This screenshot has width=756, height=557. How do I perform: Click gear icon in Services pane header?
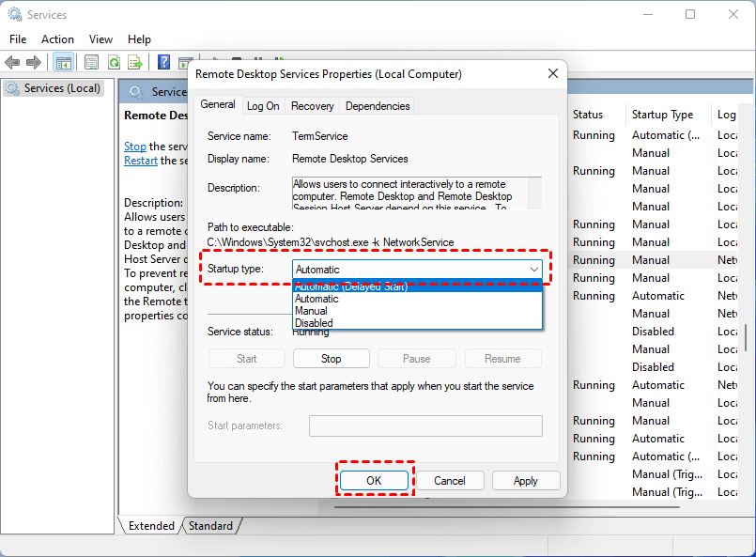(x=136, y=92)
